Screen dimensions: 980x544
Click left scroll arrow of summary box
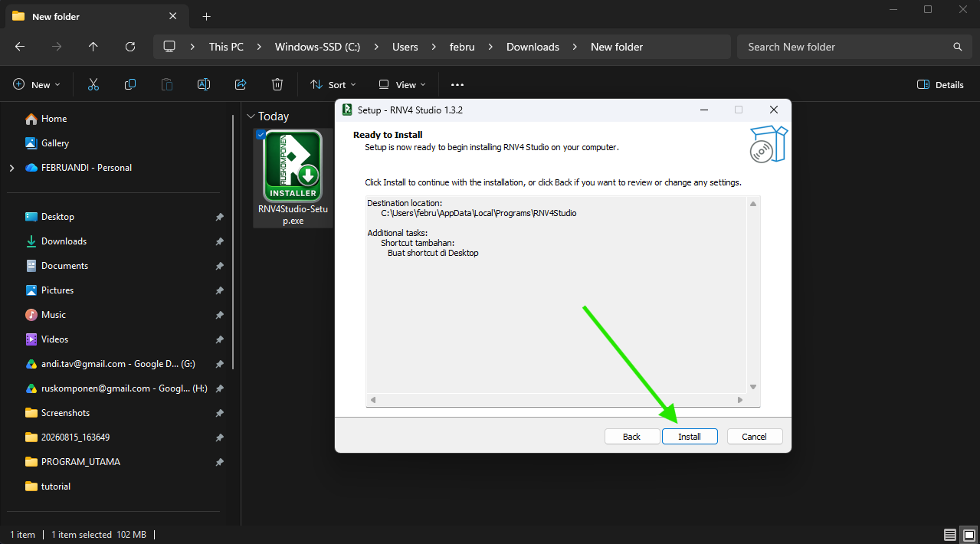pyautogui.click(x=373, y=400)
